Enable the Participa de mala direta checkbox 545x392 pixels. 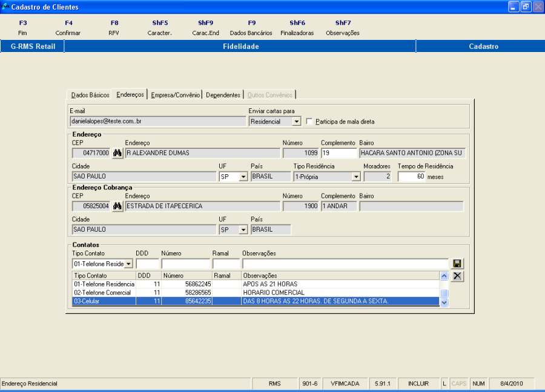point(310,122)
